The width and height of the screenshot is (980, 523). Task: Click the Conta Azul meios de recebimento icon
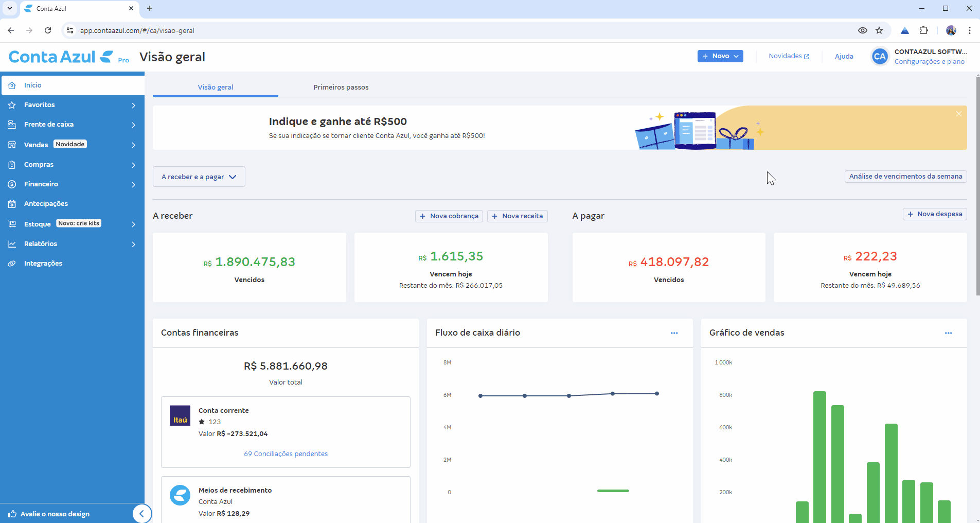pos(180,495)
